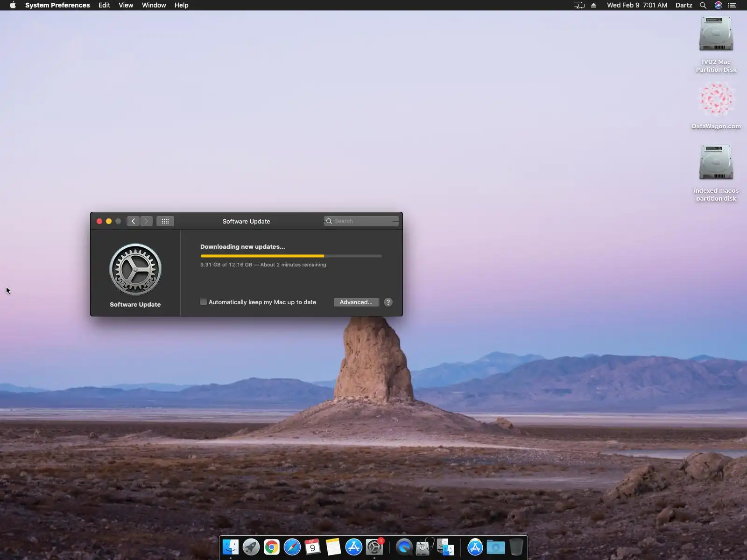Select the IVU2 Mac Partition Disk icon

tap(716, 34)
